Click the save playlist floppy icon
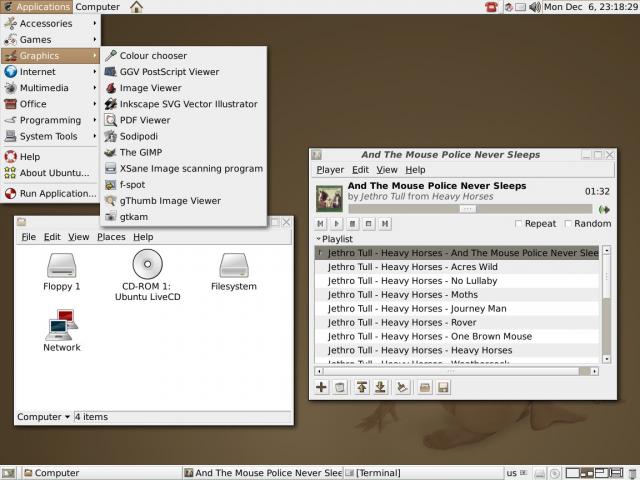 [x=443, y=387]
